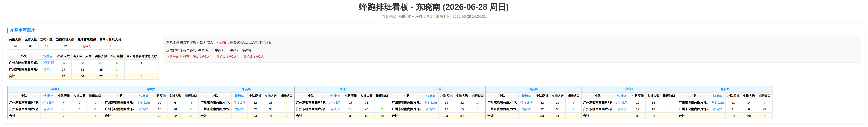868x127 pixels.
Task: Click @莫世颖 link in the summary team table
Action: point(48,63)
